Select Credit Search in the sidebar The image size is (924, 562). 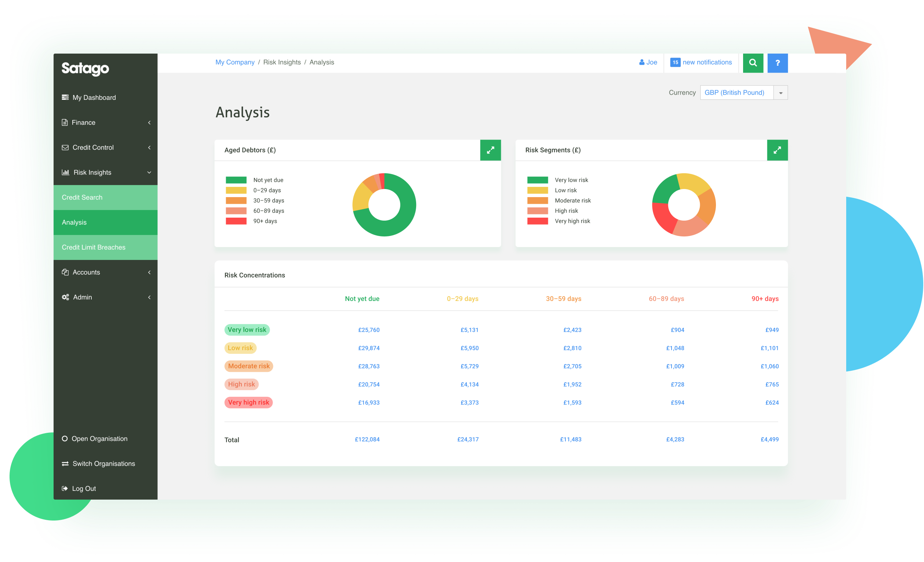click(82, 197)
